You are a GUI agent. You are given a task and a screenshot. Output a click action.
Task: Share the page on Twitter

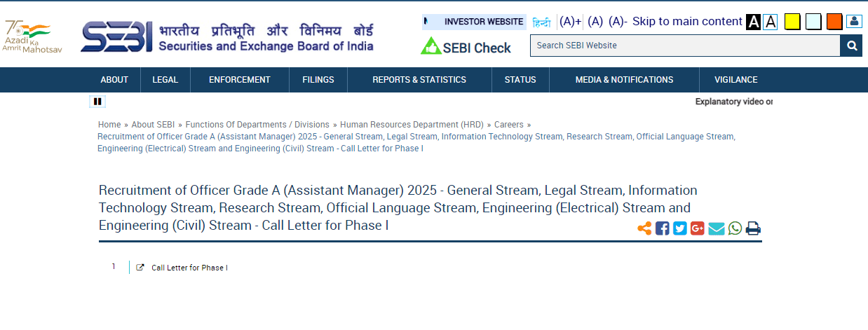point(679,228)
